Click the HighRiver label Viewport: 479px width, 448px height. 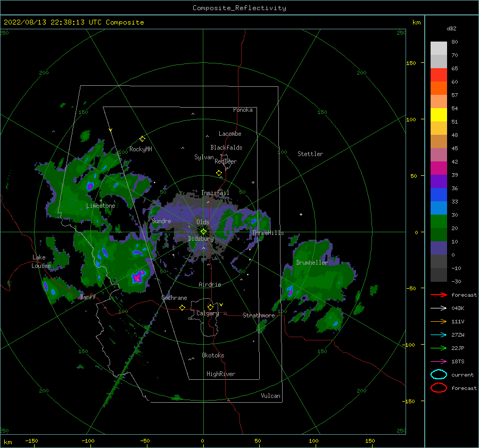click(221, 374)
